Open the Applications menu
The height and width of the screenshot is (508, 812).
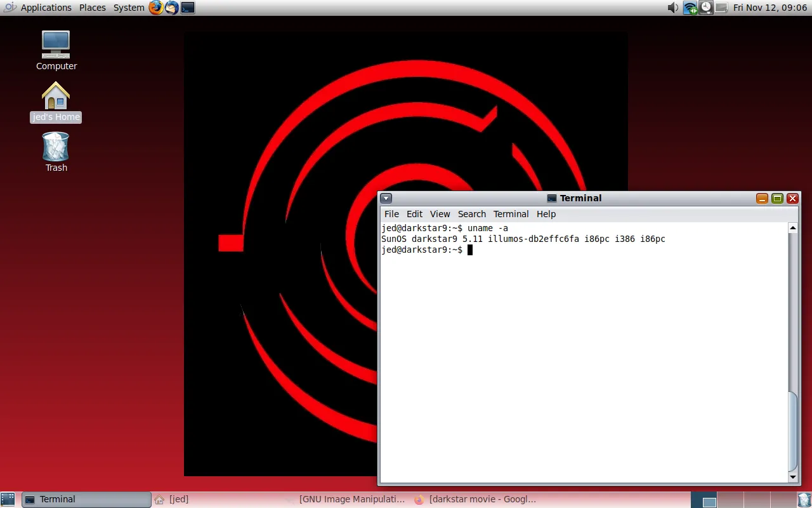[x=46, y=8]
